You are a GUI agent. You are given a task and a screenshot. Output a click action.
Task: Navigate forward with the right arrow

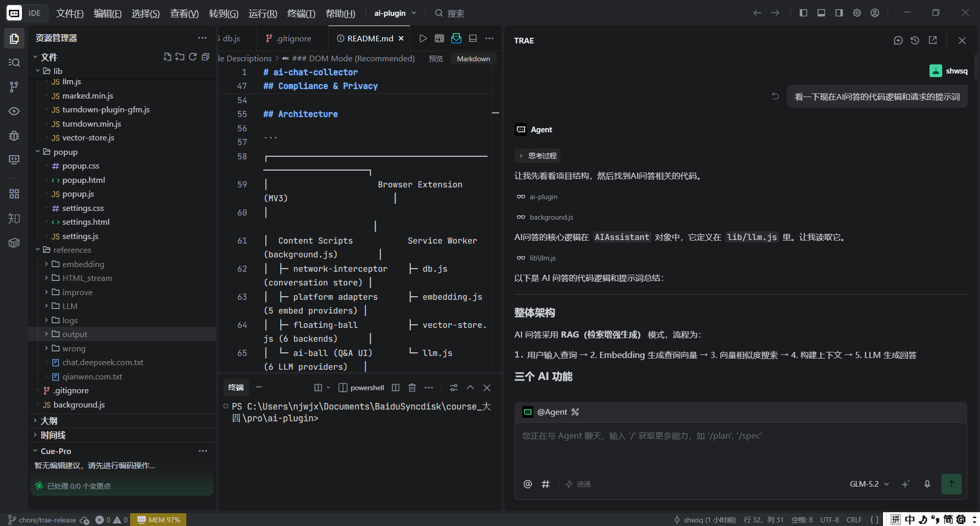pyautogui.click(x=775, y=13)
